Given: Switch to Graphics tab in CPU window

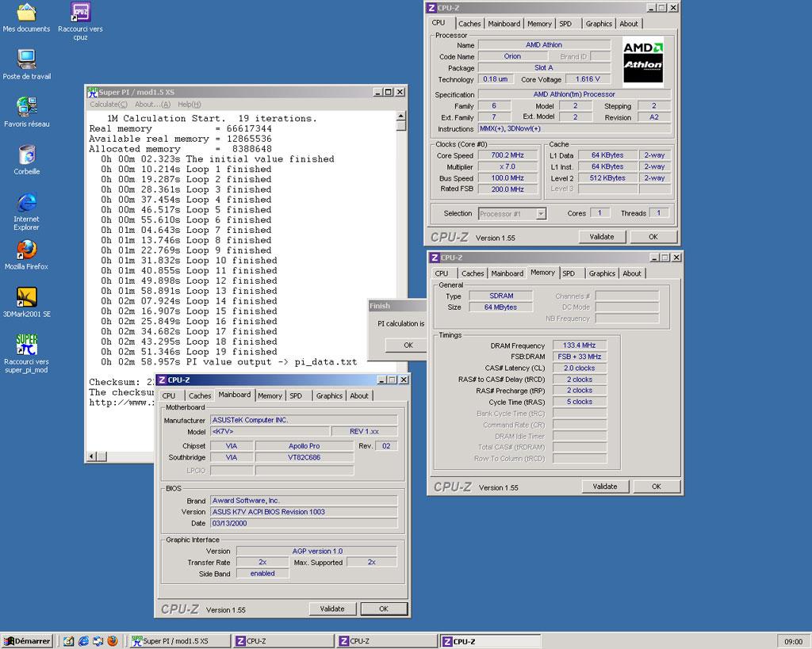Looking at the screenshot, I should [x=599, y=24].
